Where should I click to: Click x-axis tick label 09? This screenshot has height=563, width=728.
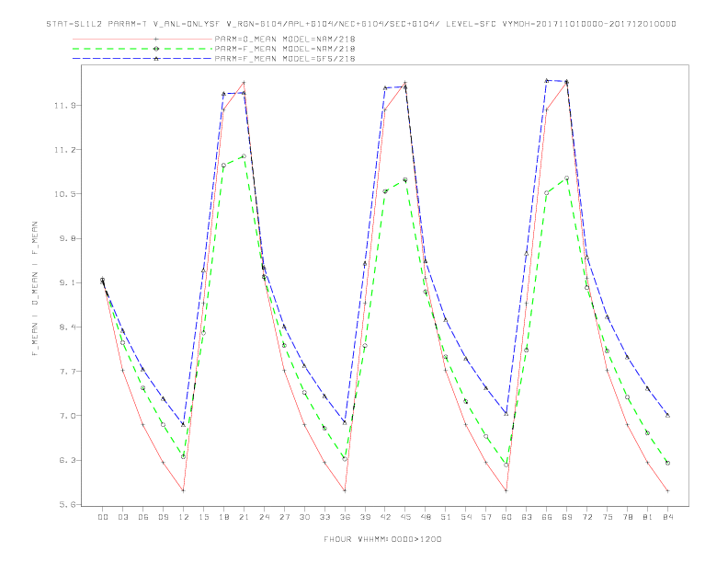coord(164,517)
